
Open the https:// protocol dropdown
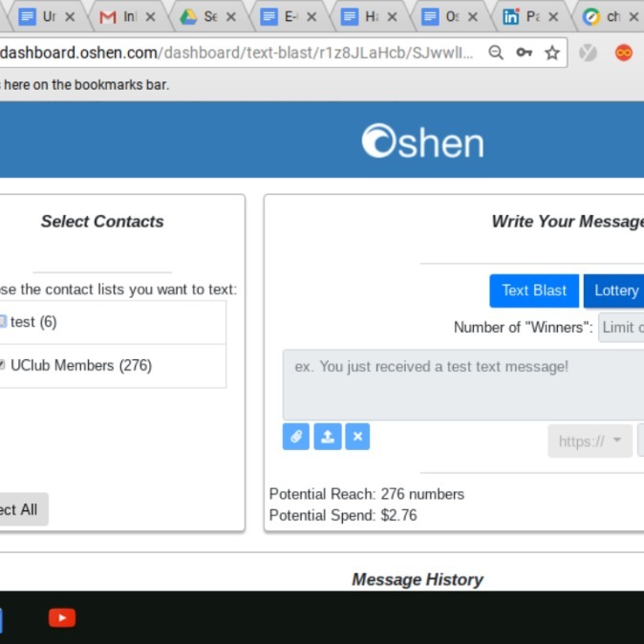(x=590, y=441)
